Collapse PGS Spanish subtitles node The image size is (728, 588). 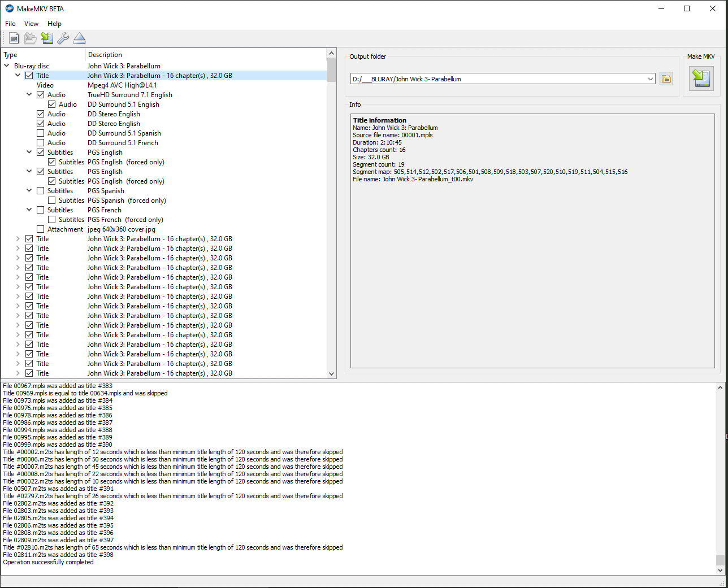[29, 191]
